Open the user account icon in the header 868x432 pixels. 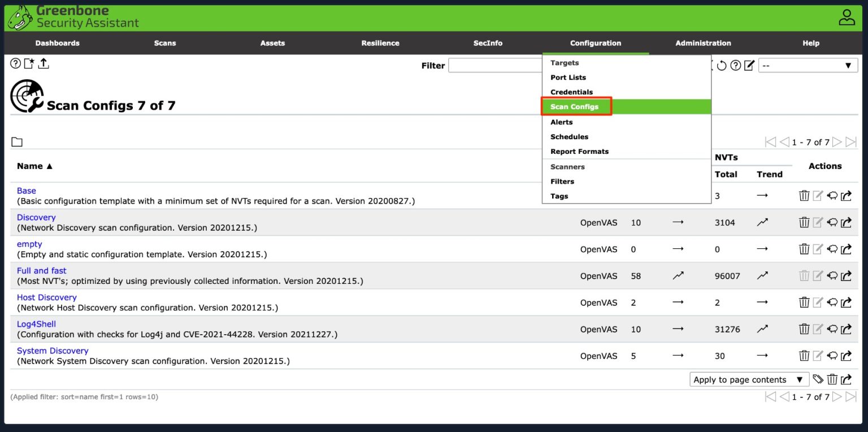847,18
